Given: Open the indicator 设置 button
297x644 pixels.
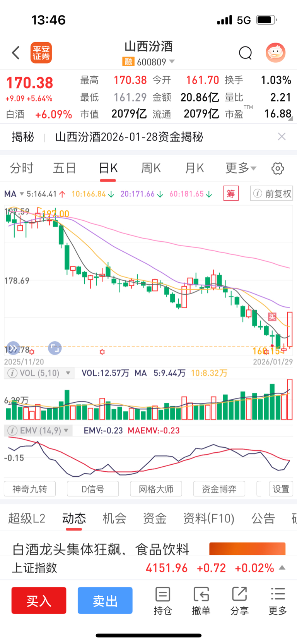Looking at the screenshot, I should 281,489.
